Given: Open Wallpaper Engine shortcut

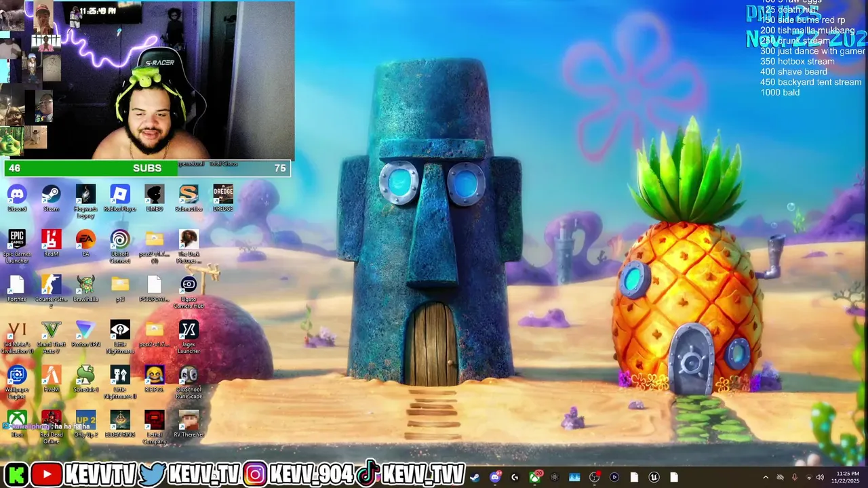Looking at the screenshot, I should click(x=17, y=383).
